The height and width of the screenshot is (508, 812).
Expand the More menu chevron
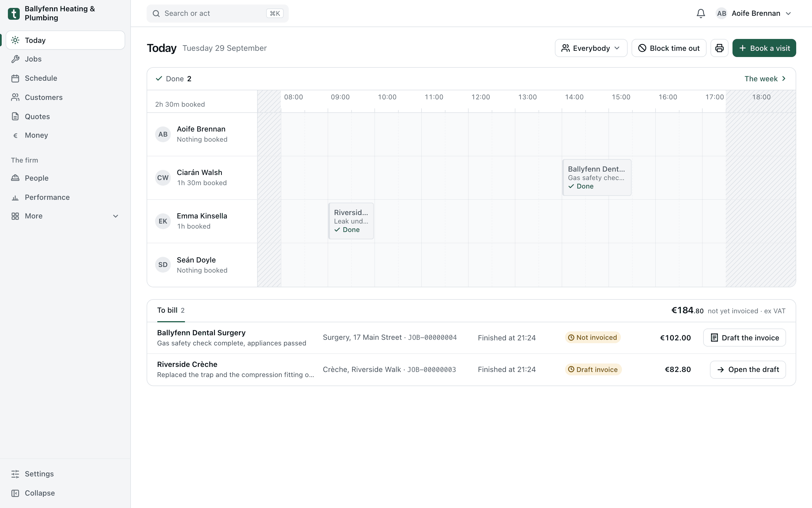click(116, 216)
